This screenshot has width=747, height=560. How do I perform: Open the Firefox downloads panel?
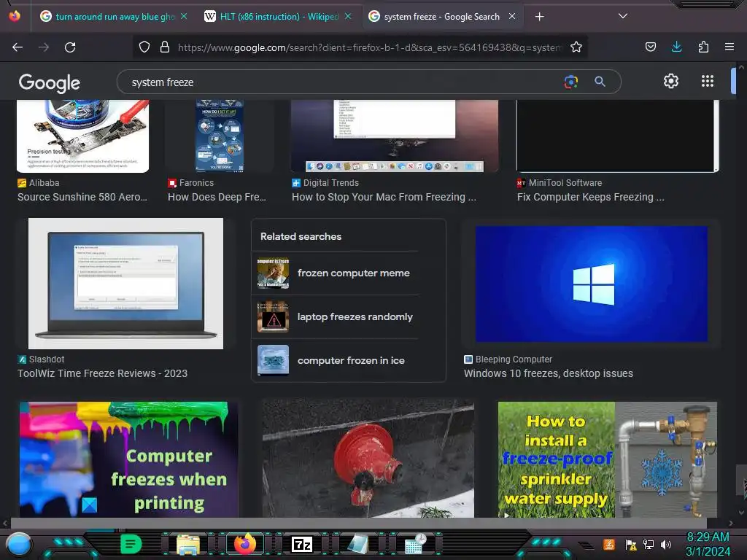[676, 47]
